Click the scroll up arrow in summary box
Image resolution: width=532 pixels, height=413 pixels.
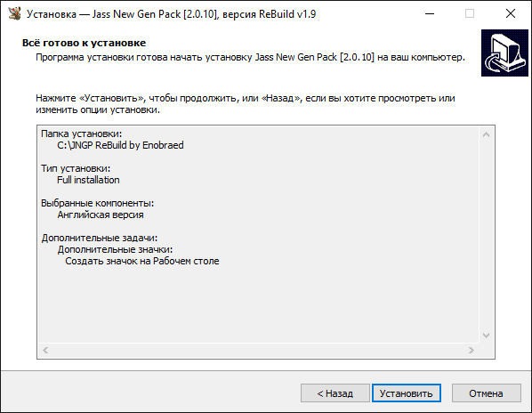[486, 134]
